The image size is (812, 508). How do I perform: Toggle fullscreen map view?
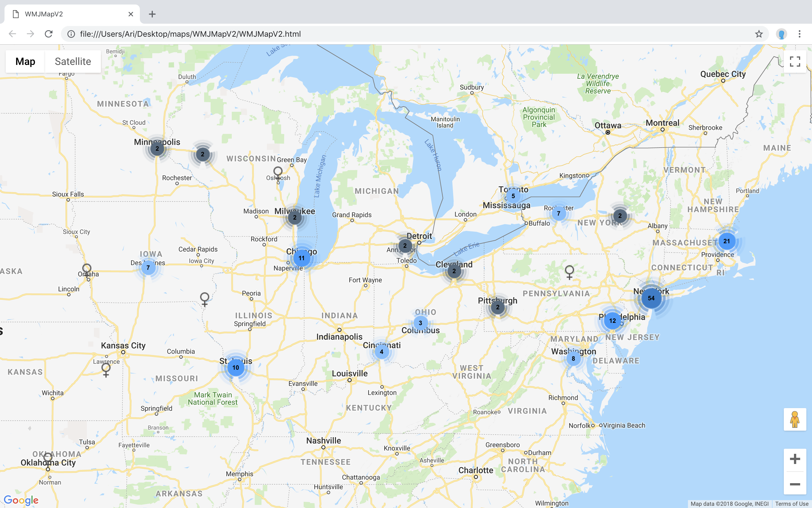pyautogui.click(x=795, y=62)
